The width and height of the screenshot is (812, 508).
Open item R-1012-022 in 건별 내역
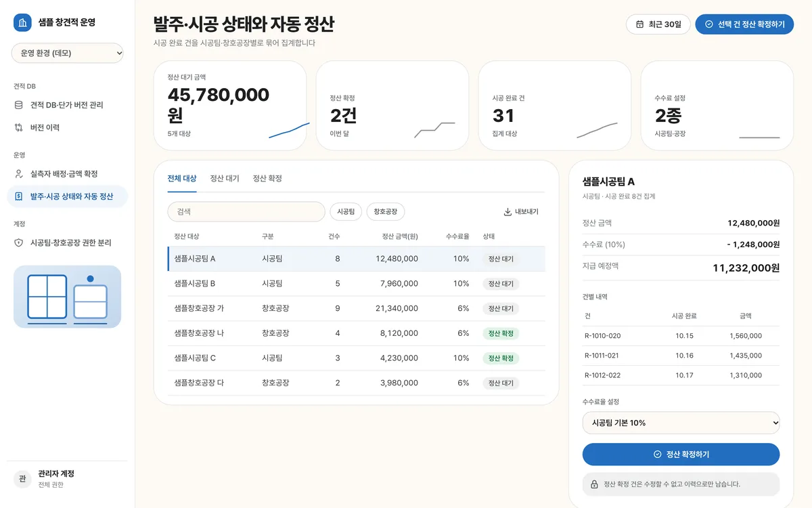(x=681, y=375)
